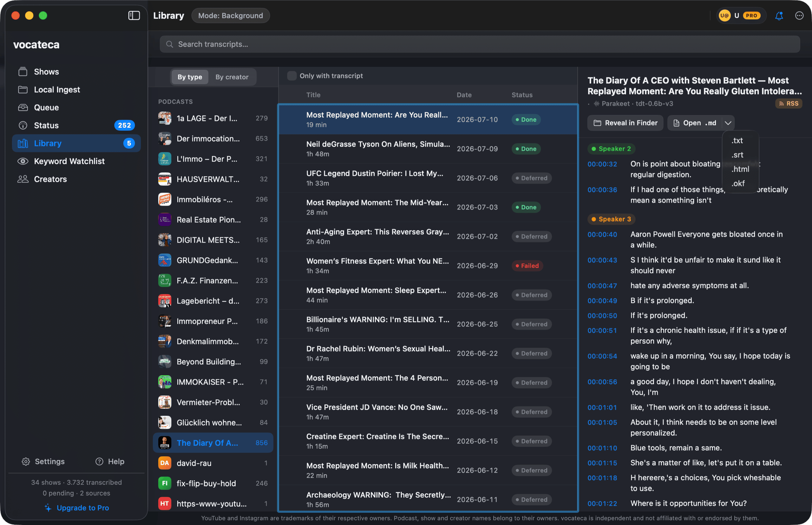The width and height of the screenshot is (812, 525).
Task: Open the Keyword Watchlist
Action: (x=76, y=161)
